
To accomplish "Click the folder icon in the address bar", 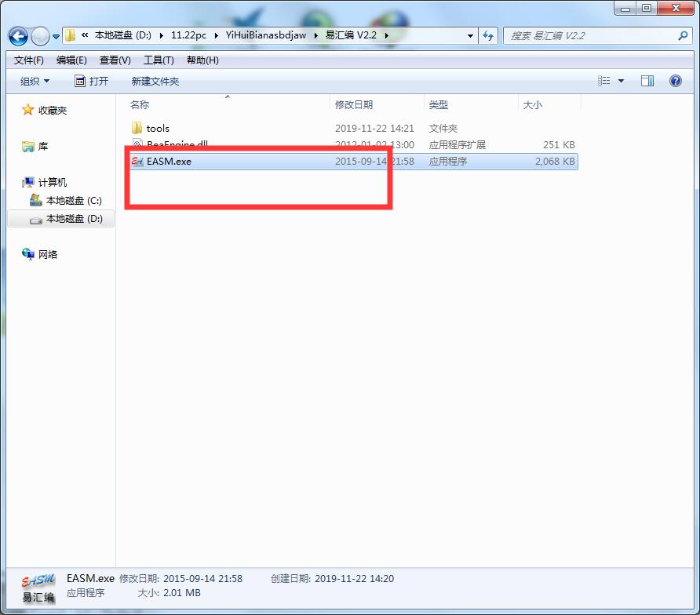I will tap(70, 35).
